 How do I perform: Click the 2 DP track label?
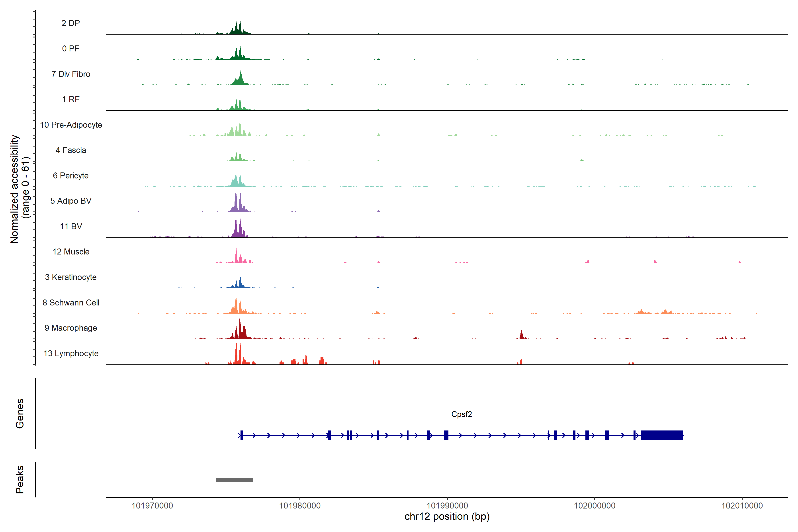(x=70, y=23)
